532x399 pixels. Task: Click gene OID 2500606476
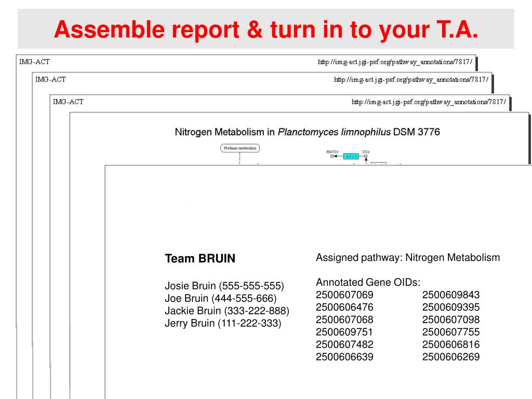[344, 308]
